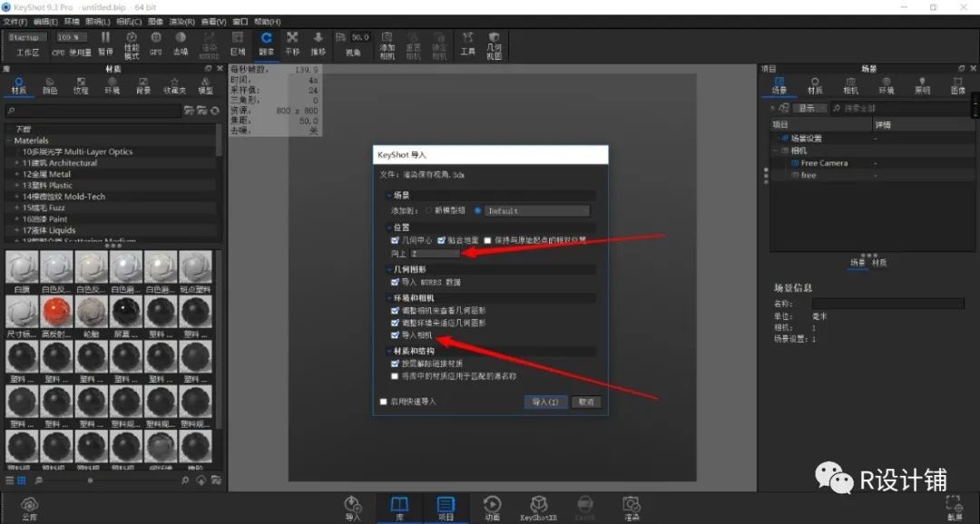
Task: Click the first folder icon beside library search
Action: [188, 111]
